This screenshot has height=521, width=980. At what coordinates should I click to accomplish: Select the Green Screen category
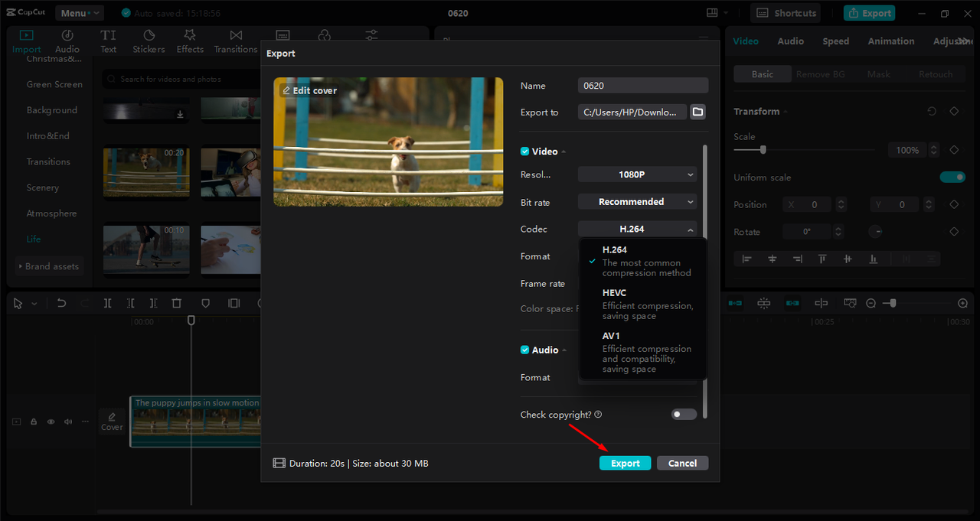(54, 84)
